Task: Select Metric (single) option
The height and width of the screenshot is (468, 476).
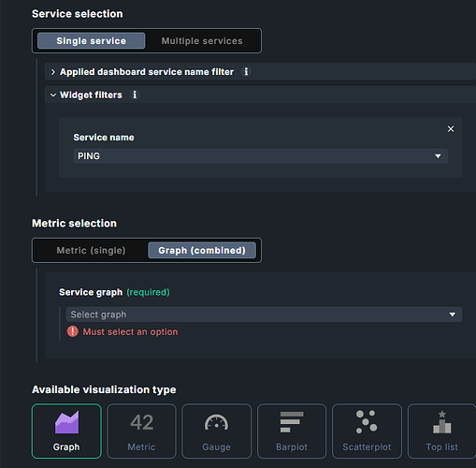Action: click(91, 250)
